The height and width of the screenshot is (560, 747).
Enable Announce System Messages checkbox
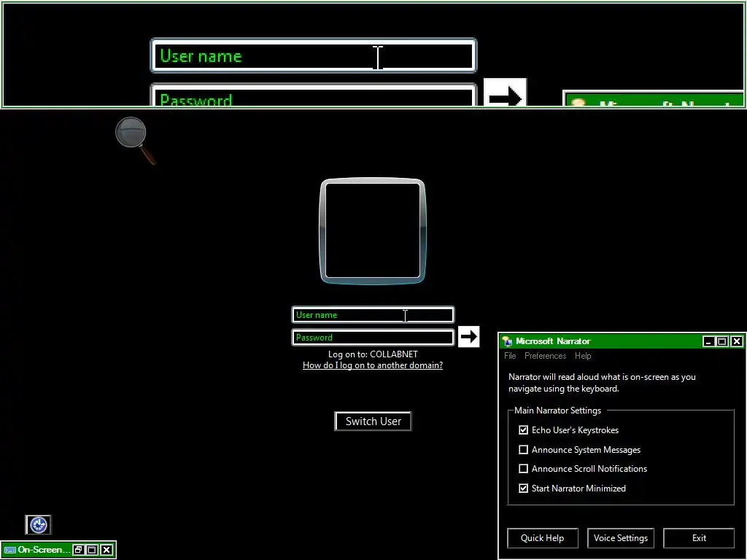pyautogui.click(x=523, y=449)
